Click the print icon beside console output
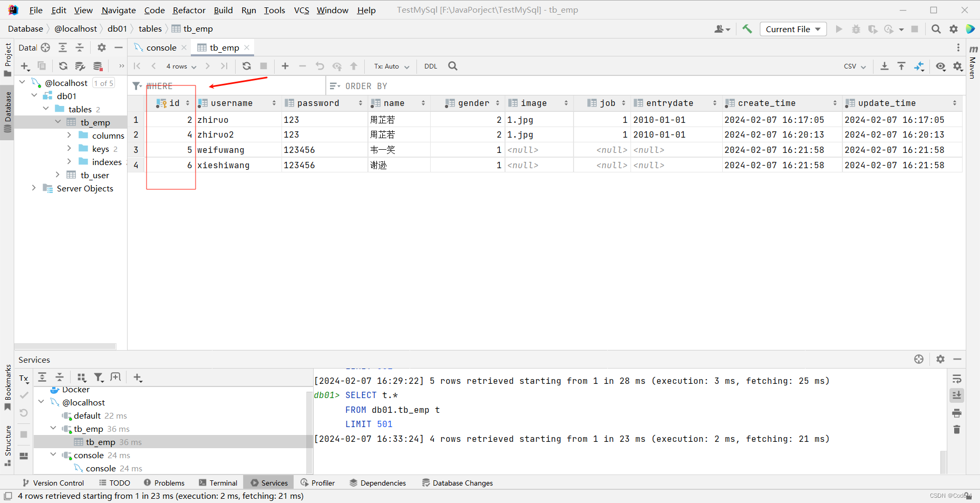980x503 pixels. tap(957, 413)
